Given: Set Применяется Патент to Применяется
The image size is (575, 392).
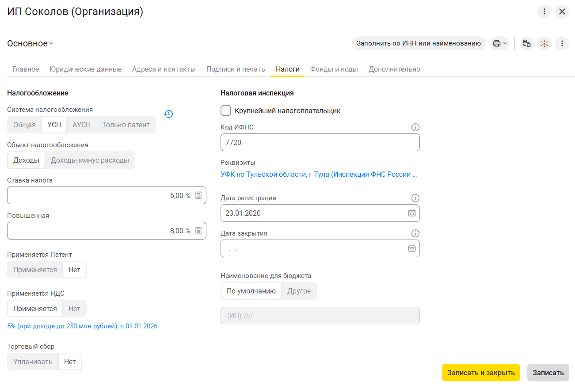Looking at the screenshot, I should [x=35, y=270].
